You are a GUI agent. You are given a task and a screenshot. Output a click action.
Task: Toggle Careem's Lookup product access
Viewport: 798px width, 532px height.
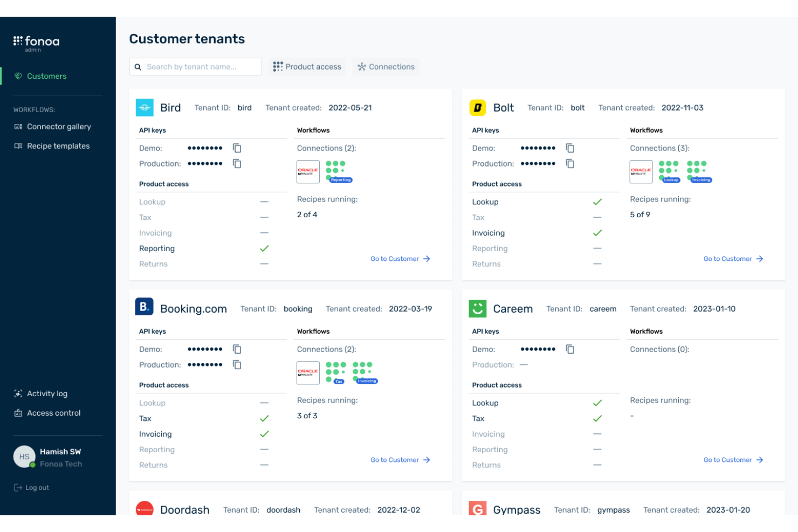[x=597, y=403]
